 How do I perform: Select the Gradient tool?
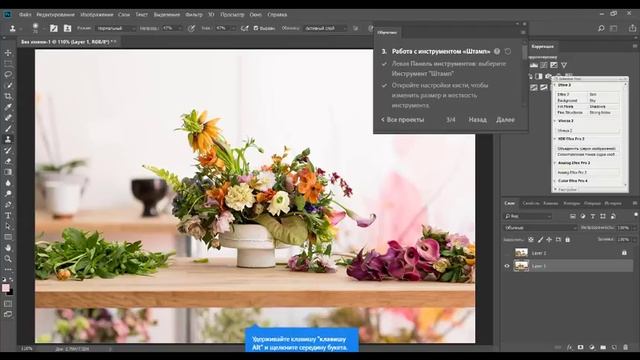(8, 172)
